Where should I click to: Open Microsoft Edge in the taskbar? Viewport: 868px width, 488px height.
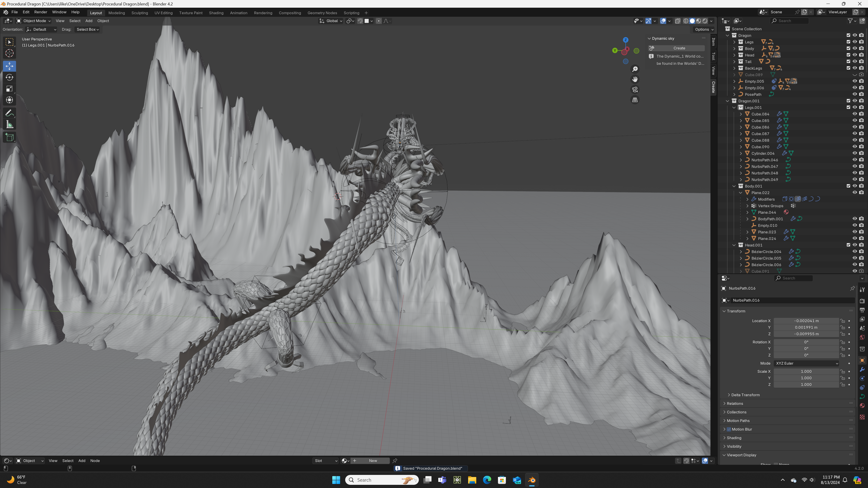point(487,480)
